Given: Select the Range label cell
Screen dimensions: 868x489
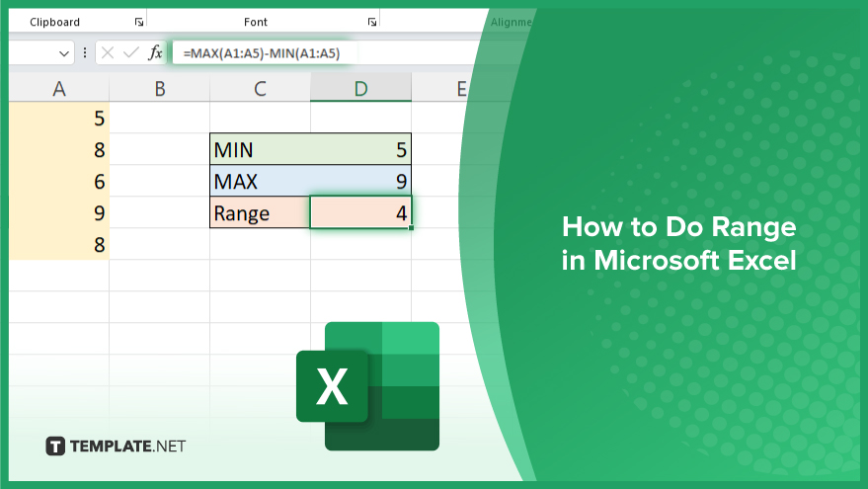Looking at the screenshot, I should point(260,212).
